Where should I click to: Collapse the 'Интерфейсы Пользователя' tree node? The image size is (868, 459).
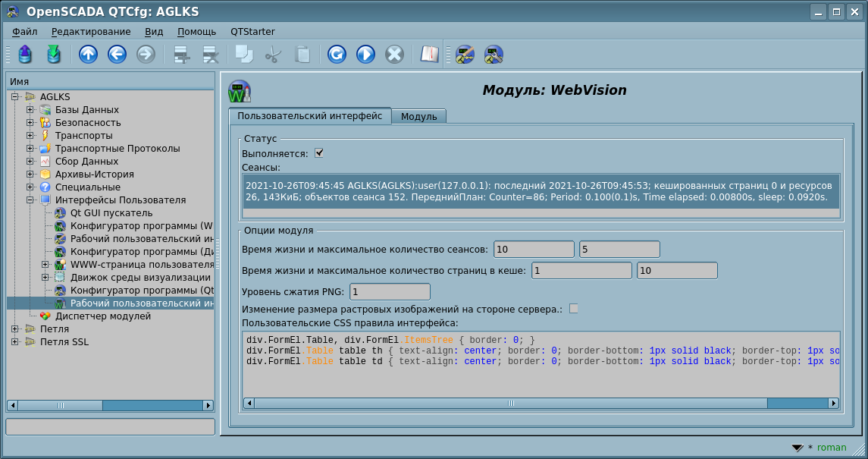coord(30,200)
